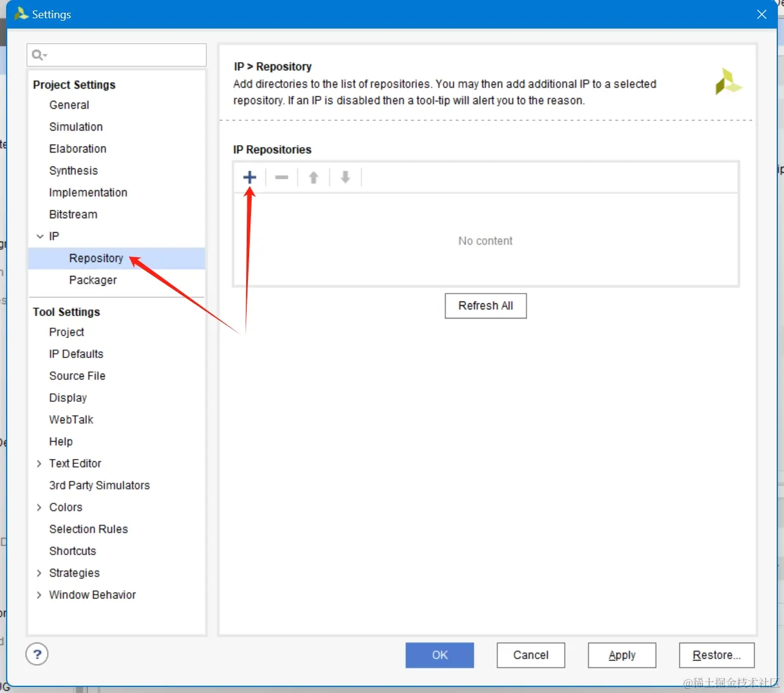
Task: Select Window Behavior settings
Action: (92, 595)
